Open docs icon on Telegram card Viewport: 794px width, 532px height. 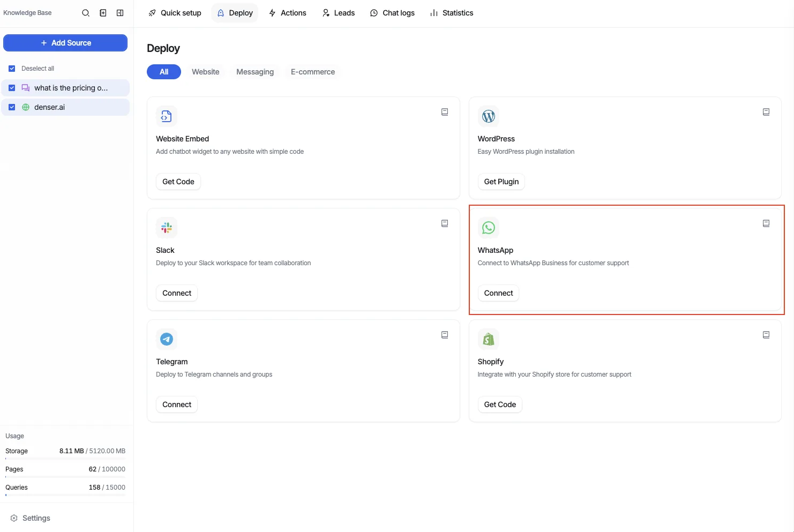tap(445, 335)
